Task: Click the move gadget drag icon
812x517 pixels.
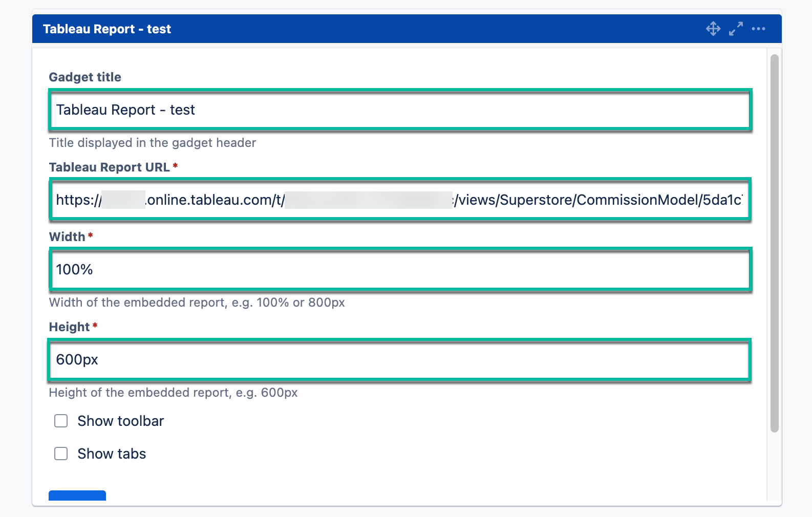Action: [713, 29]
